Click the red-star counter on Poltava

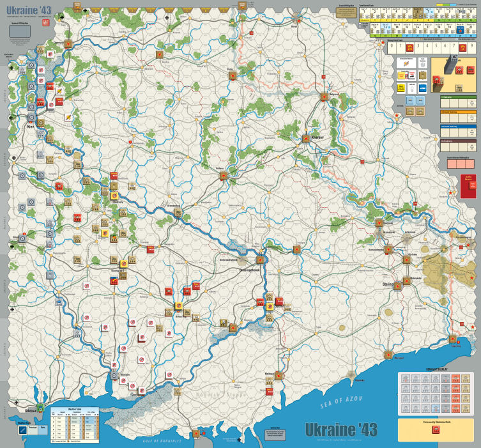(x=224, y=176)
